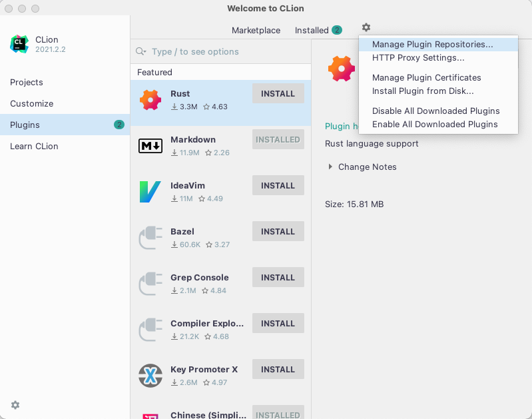Switch to the Installed tab
The width and height of the screenshot is (532, 419).
pyautogui.click(x=312, y=30)
